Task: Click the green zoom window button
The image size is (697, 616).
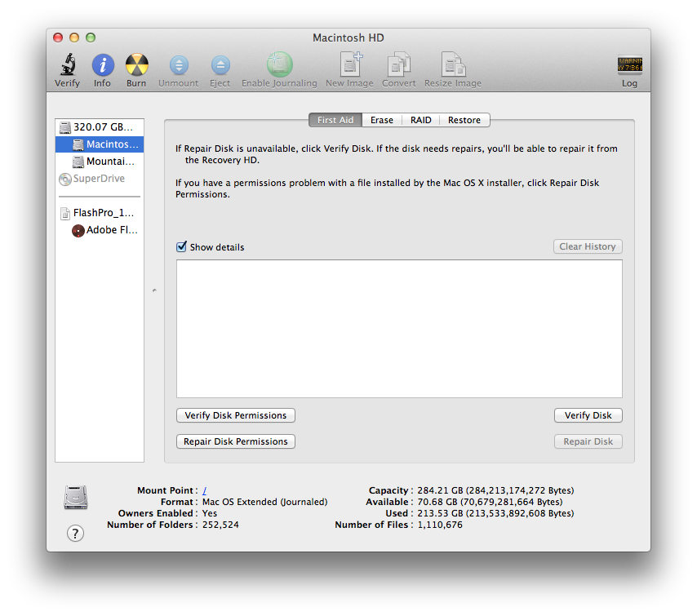Action: 91,38
